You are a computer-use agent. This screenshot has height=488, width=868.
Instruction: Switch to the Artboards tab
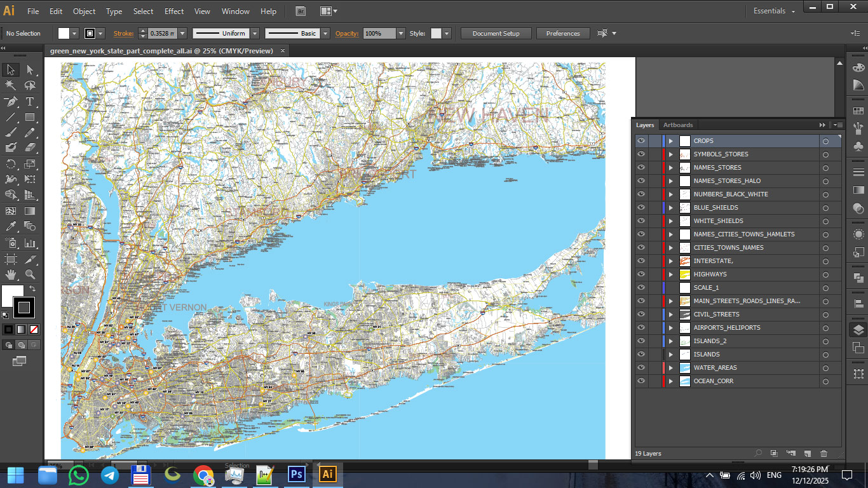678,125
